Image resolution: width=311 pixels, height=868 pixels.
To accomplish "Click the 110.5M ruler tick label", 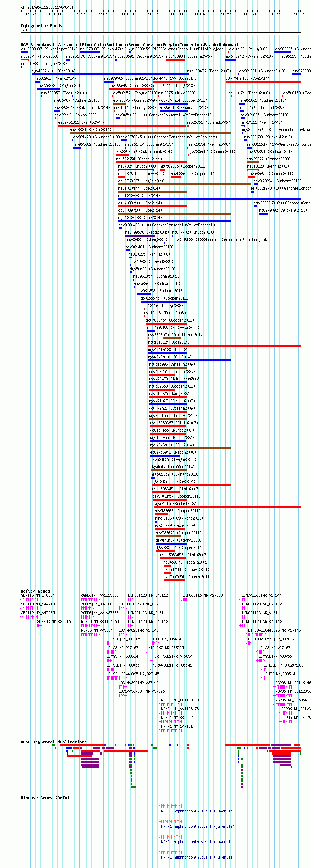I will pyautogui.click(x=225, y=14).
